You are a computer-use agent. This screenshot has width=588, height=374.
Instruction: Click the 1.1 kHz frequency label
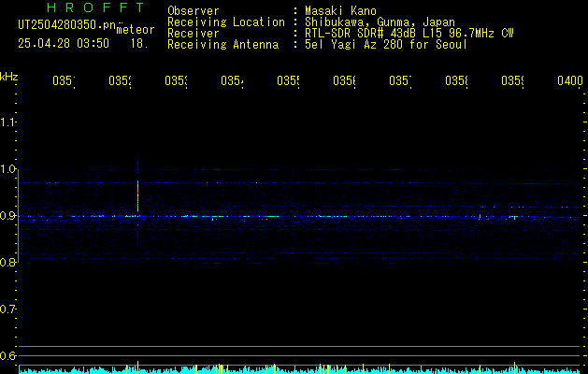7,122
